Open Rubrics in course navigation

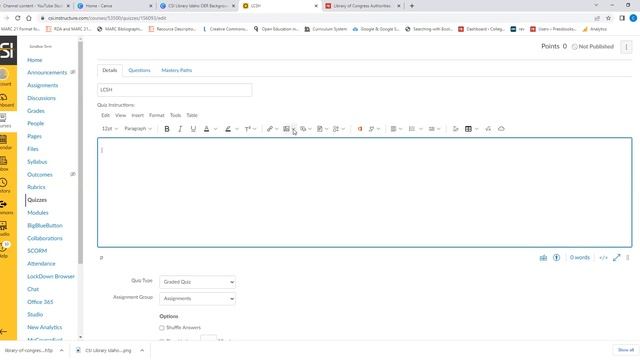(36, 187)
